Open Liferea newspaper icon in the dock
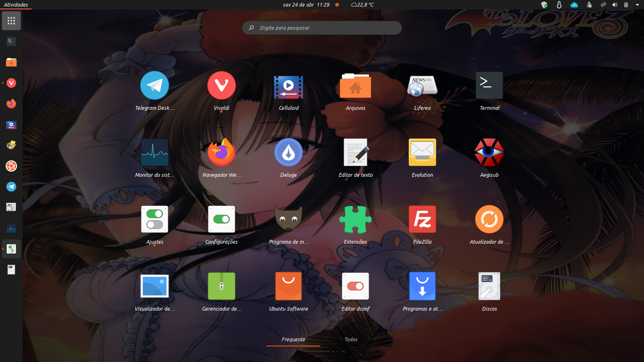The image size is (644, 362). pyautogui.click(x=11, y=207)
